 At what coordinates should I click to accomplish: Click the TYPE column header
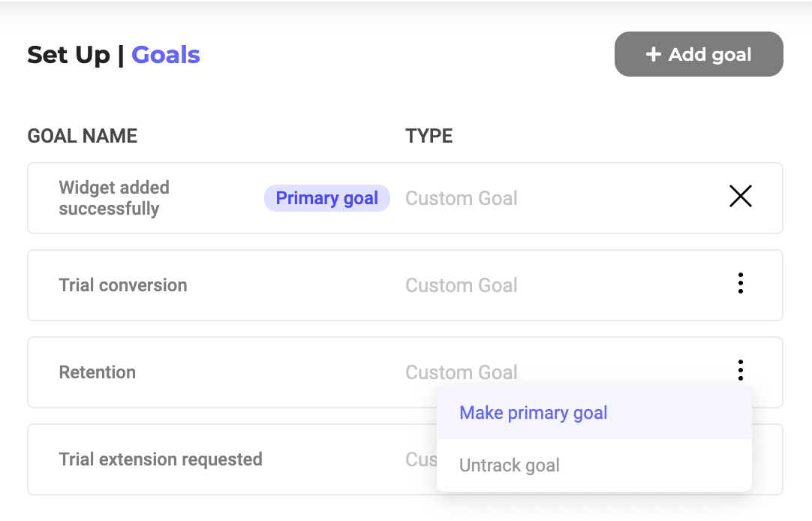pyautogui.click(x=429, y=136)
